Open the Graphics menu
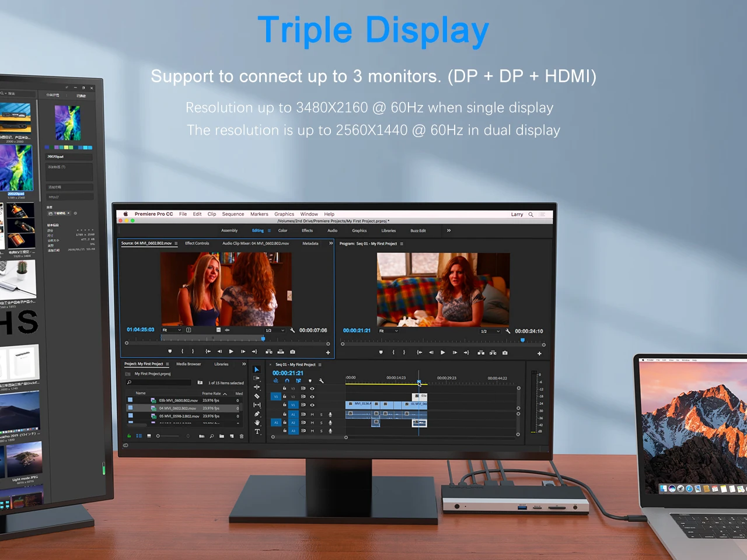747x560 pixels. tap(284, 214)
